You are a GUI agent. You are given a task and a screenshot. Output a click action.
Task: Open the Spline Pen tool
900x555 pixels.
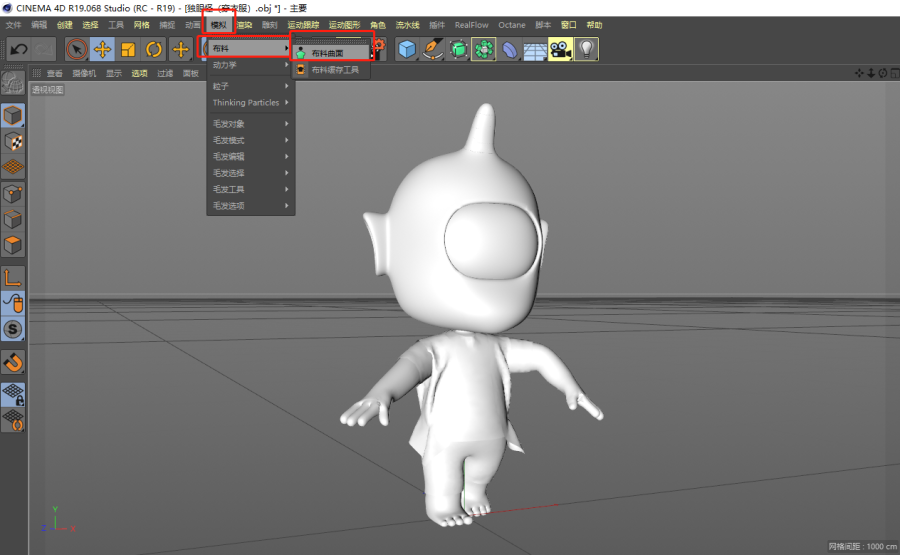[x=433, y=48]
